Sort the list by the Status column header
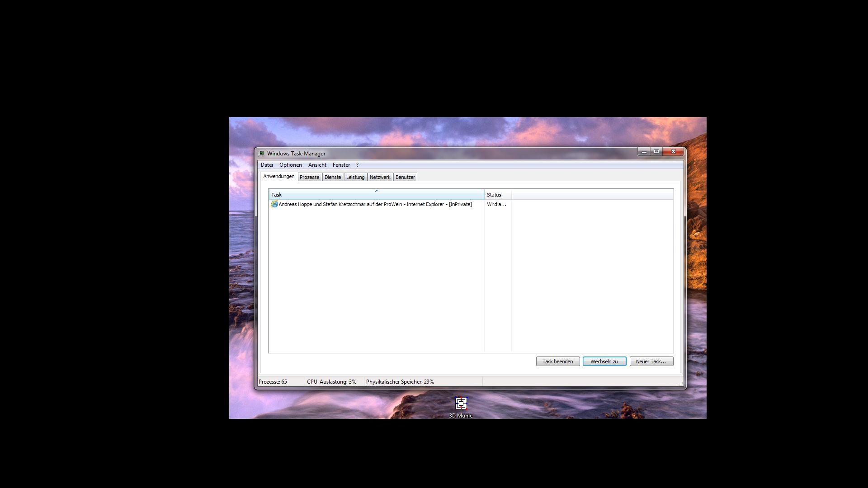This screenshot has width=868, height=488. click(x=497, y=195)
